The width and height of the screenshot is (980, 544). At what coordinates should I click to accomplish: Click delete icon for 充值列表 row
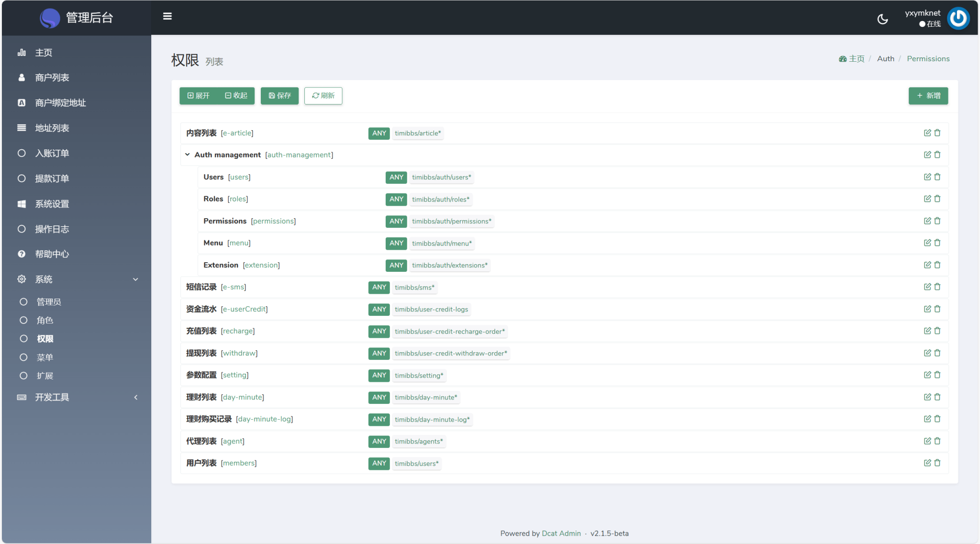coord(937,331)
